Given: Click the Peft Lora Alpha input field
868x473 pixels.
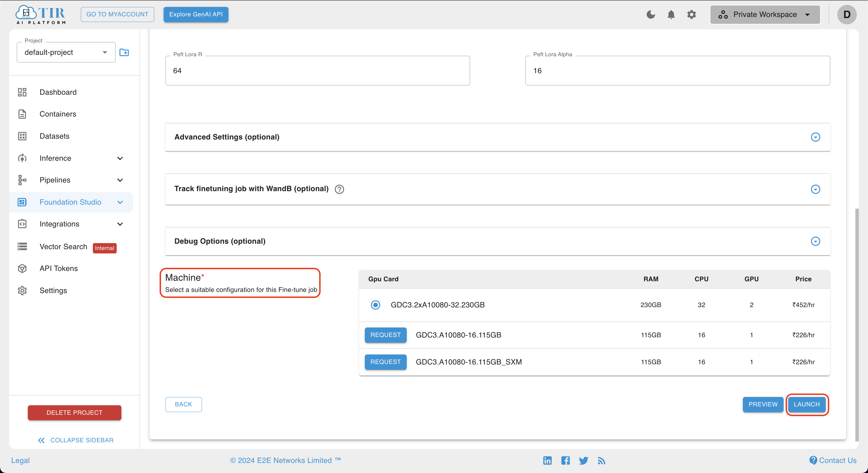Looking at the screenshot, I should [x=678, y=71].
